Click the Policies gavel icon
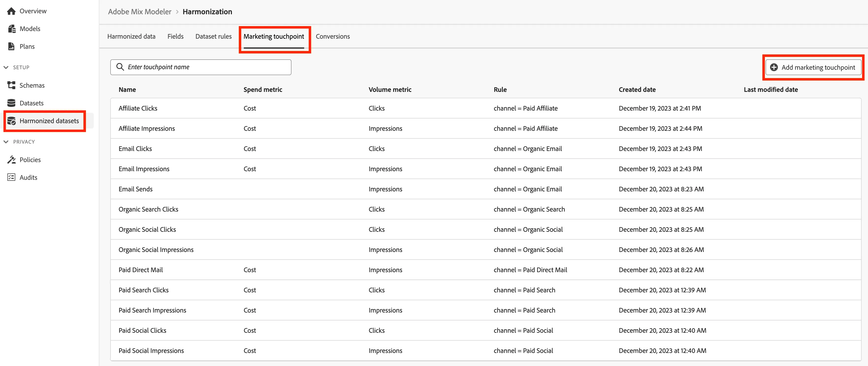The height and width of the screenshot is (366, 868). click(x=12, y=159)
